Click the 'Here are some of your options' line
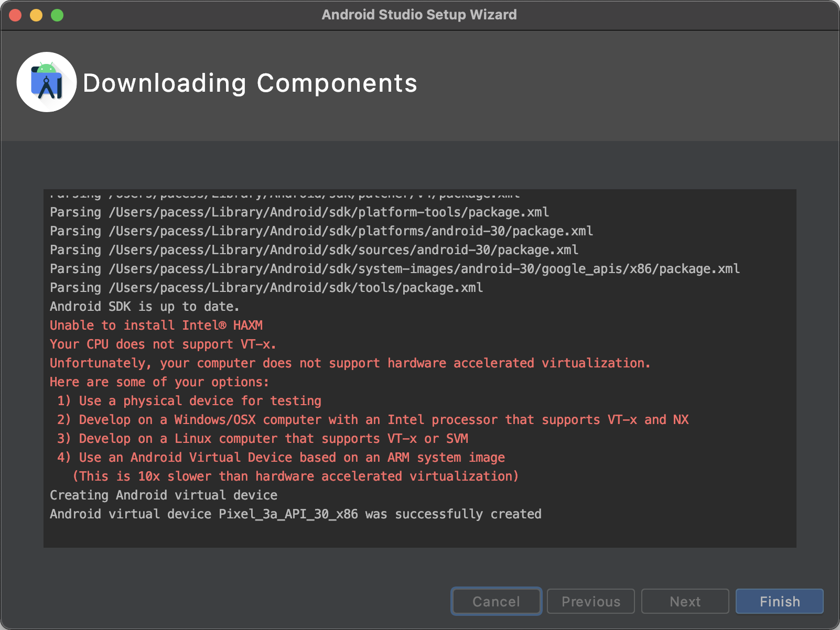Viewport: 840px width, 630px height. (x=159, y=382)
